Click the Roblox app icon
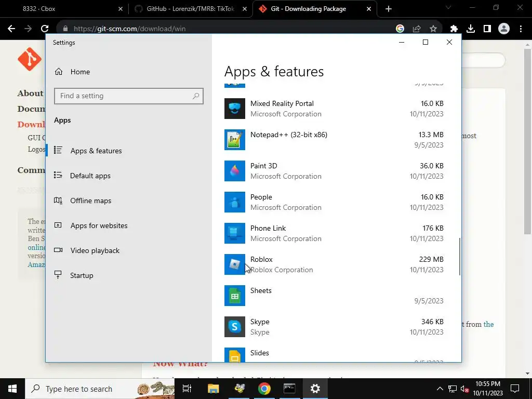The width and height of the screenshot is (532, 399). point(234,264)
